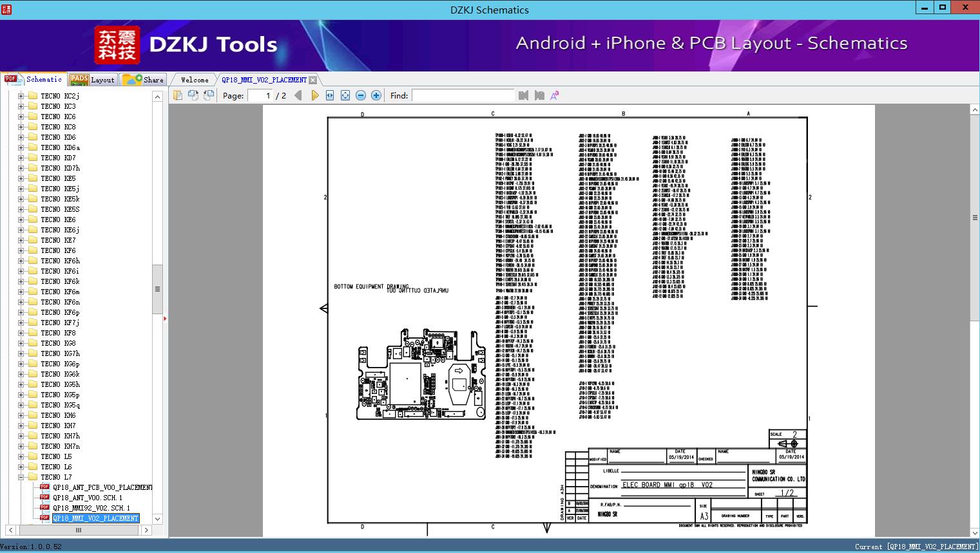Zoom in with the plus icon
The height and width of the screenshot is (553, 980).
click(376, 95)
